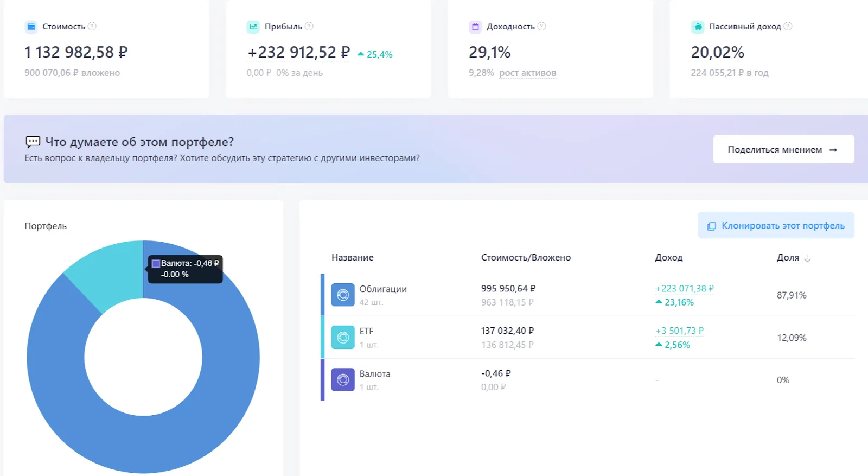Click the piggy bank icon for Пассивный доход

[698, 27]
